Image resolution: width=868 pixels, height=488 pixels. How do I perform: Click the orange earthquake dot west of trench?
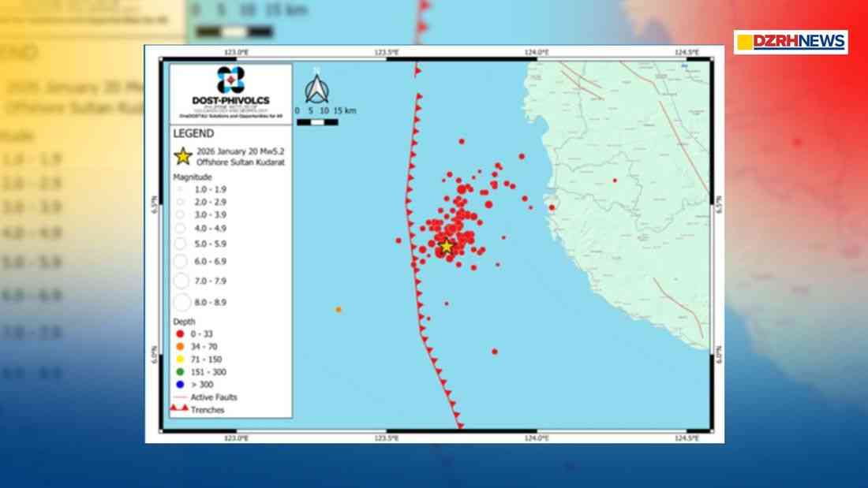point(339,310)
